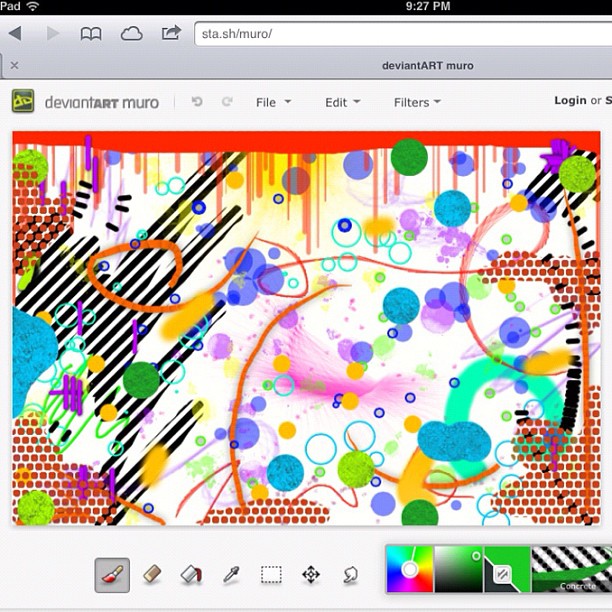Tap the Safari share button
Viewport: 612px width, 612px height.
pos(171,33)
